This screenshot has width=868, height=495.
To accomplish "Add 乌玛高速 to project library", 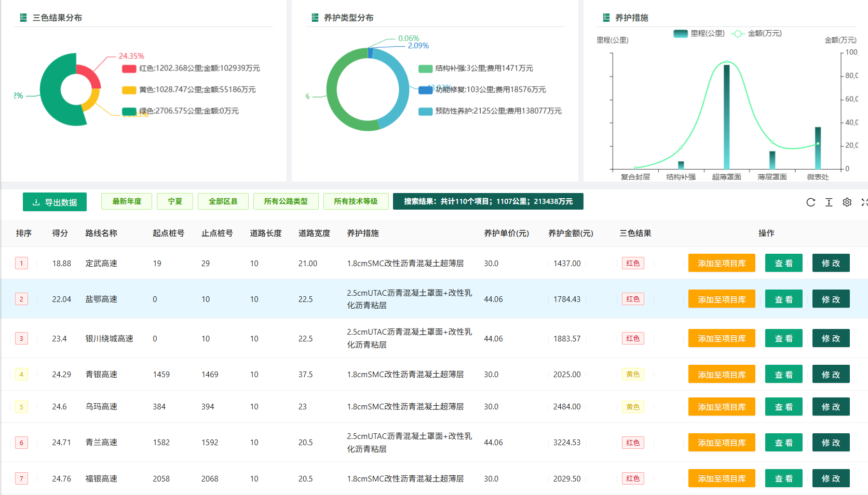I will point(722,407).
